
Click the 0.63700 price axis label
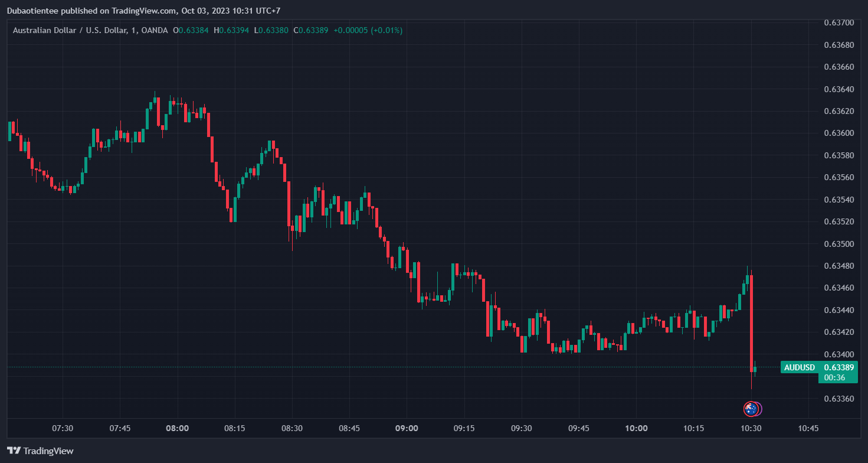pos(838,23)
